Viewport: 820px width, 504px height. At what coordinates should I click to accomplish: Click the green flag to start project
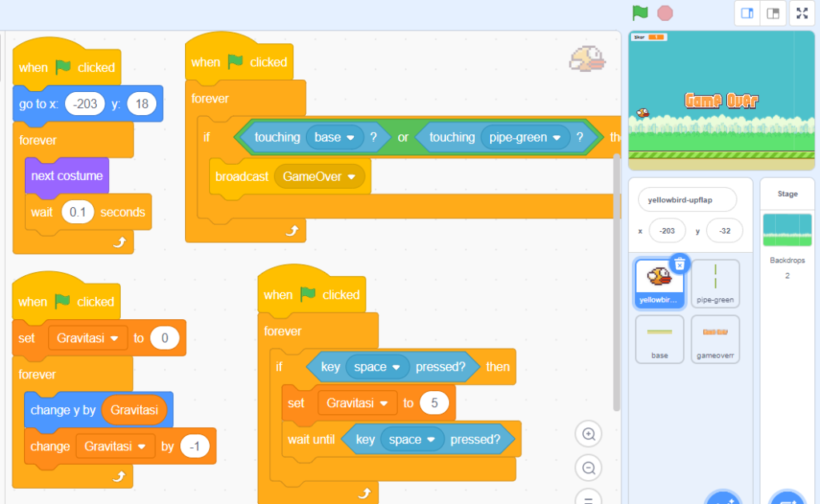click(640, 13)
